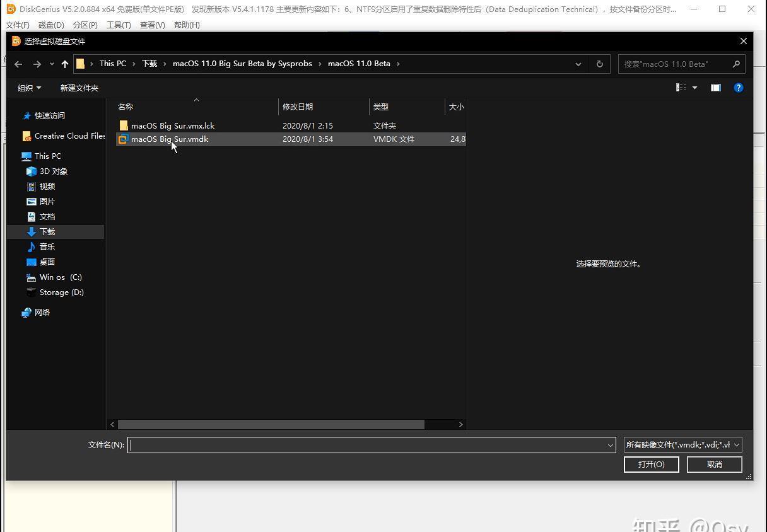Click This PC in the address breadcrumb
This screenshot has height=532, width=767.
pos(113,64)
